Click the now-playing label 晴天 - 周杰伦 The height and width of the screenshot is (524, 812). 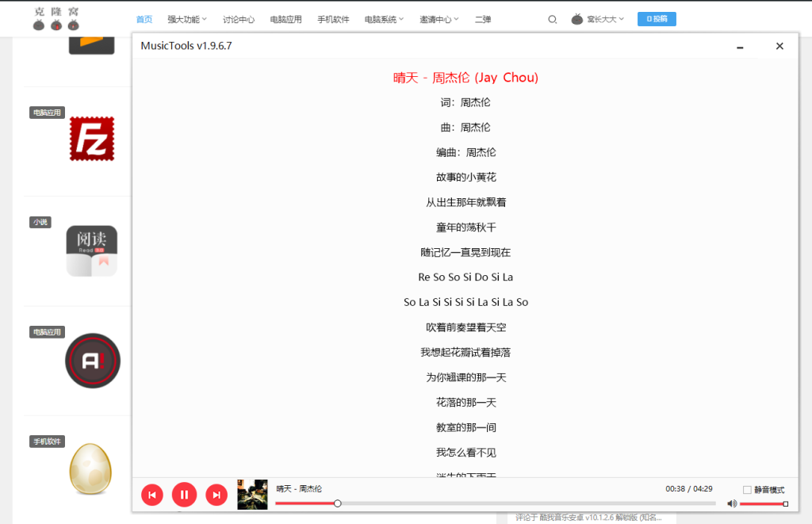(x=299, y=489)
